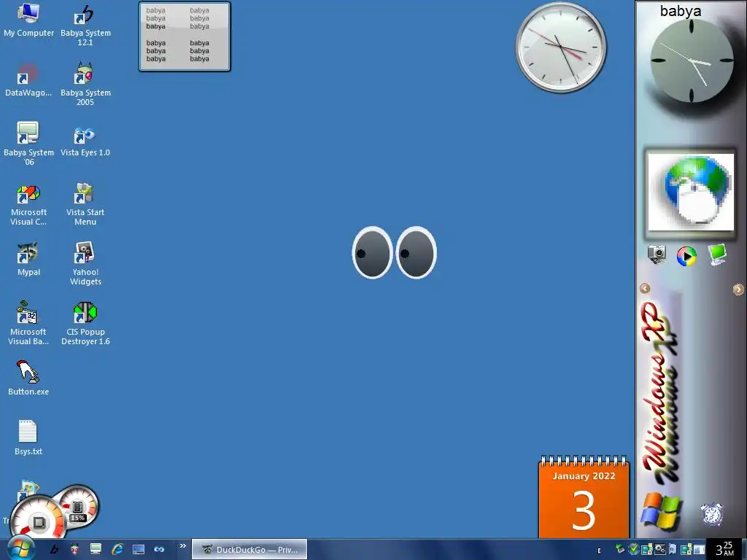The width and height of the screenshot is (747, 560).
Task: Expand the quick launch overflow chevron
Action: [x=182, y=545]
